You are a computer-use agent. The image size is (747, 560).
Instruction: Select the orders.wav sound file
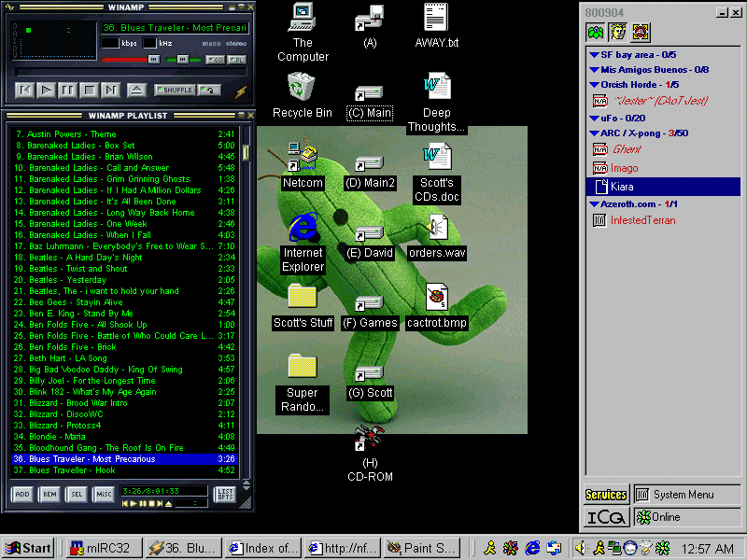pyautogui.click(x=436, y=236)
